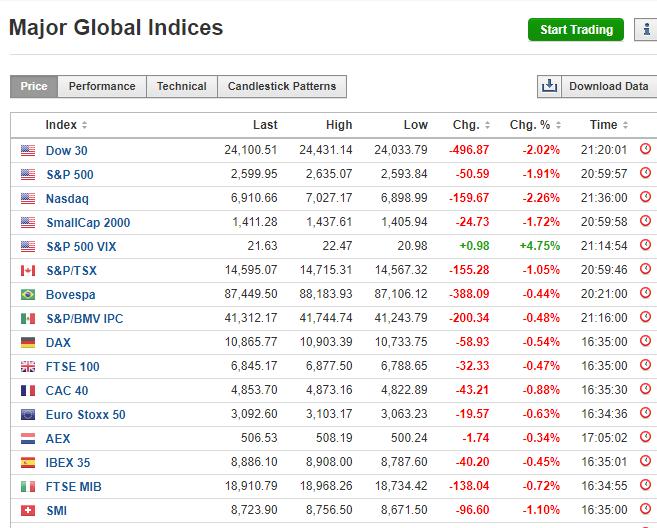Switch to the Performance tab
Viewport: 657px width, 528px height.
click(x=102, y=87)
